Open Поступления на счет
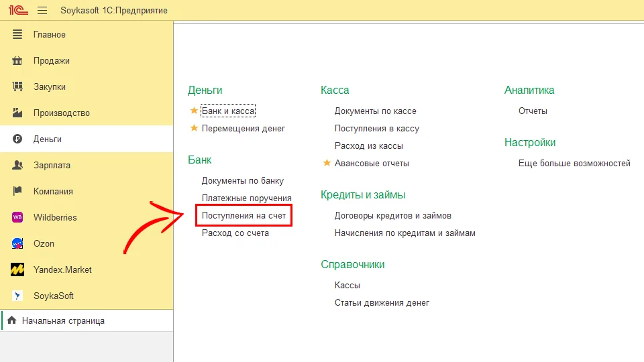This screenshot has width=644, height=362. point(244,216)
